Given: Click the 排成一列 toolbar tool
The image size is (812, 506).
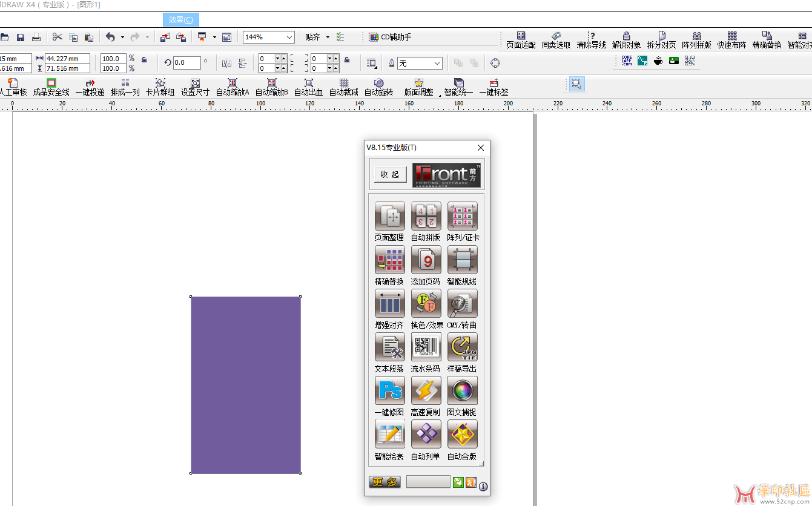Looking at the screenshot, I should click(x=125, y=87).
